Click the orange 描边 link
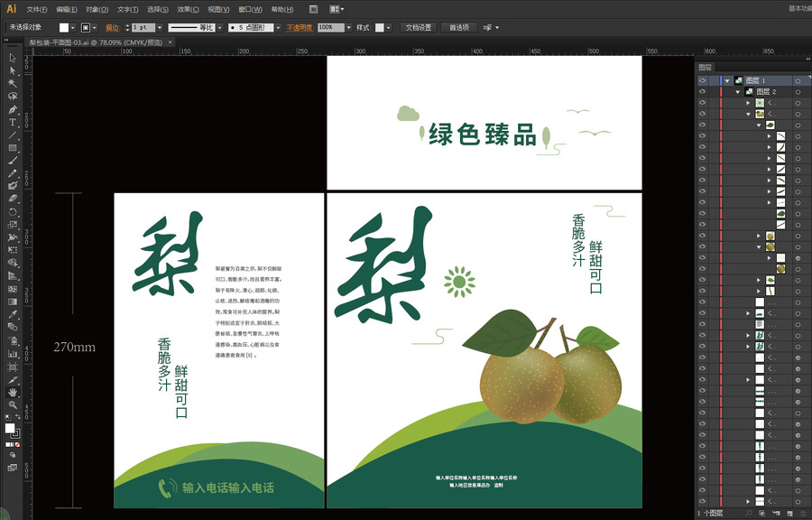The height and width of the screenshot is (520, 812). coord(113,27)
